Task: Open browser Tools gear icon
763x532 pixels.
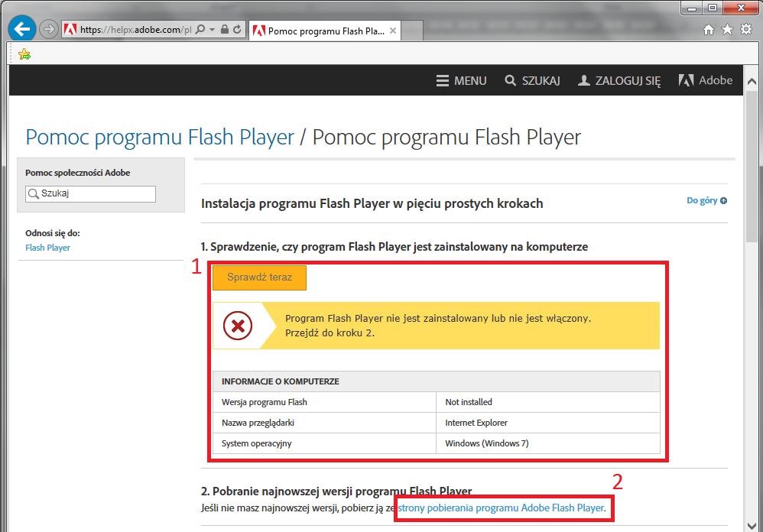Action: 746,29
